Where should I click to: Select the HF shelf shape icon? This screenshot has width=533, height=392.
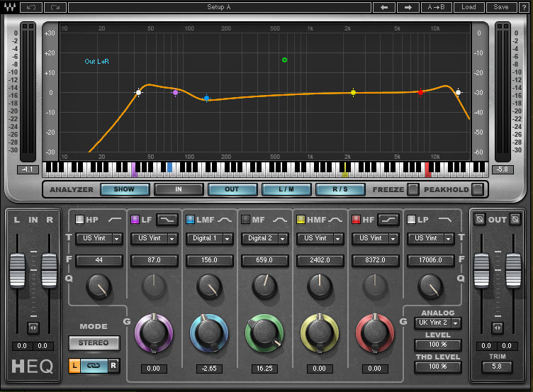click(x=388, y=220)
